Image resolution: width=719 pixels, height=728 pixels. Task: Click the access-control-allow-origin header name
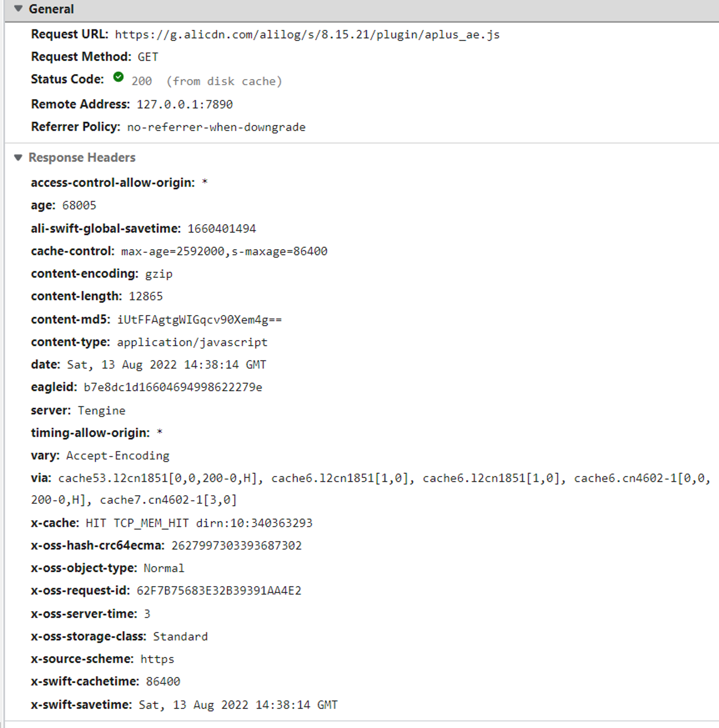(x=112, y=183)
